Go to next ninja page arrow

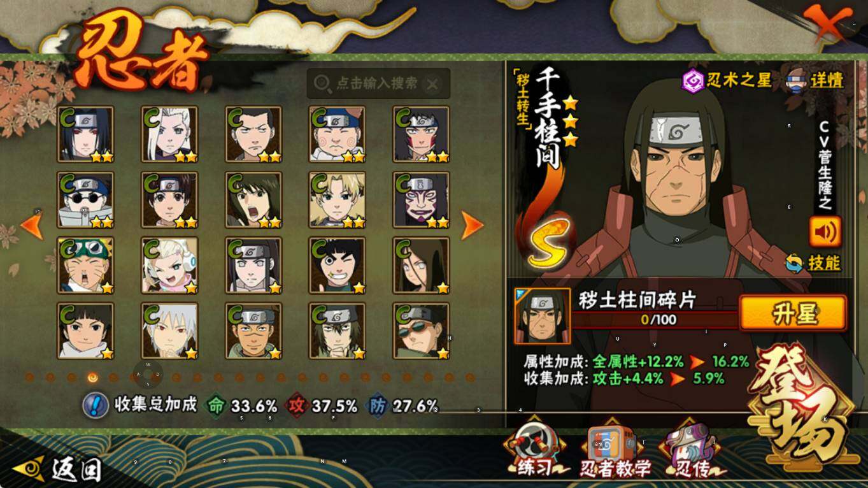point(472,225)
